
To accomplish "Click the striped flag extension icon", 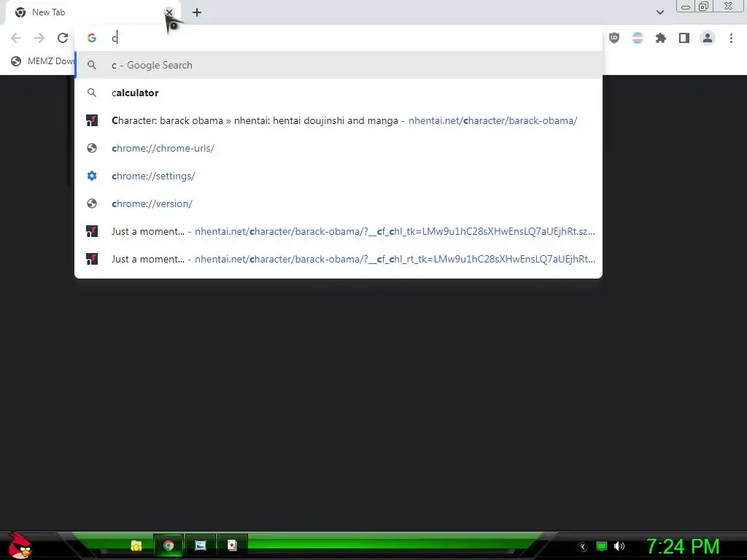I will (638, 38).
